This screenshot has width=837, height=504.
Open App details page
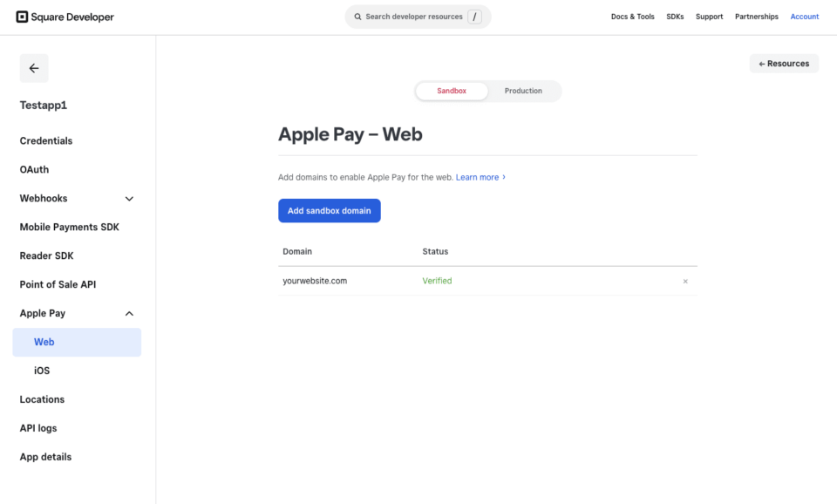(45, 457)
